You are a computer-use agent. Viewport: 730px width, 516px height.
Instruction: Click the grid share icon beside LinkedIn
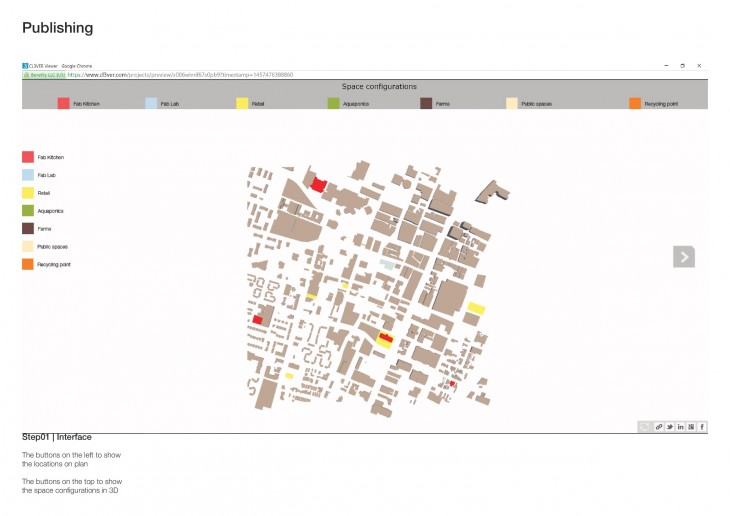click(691, 427)
